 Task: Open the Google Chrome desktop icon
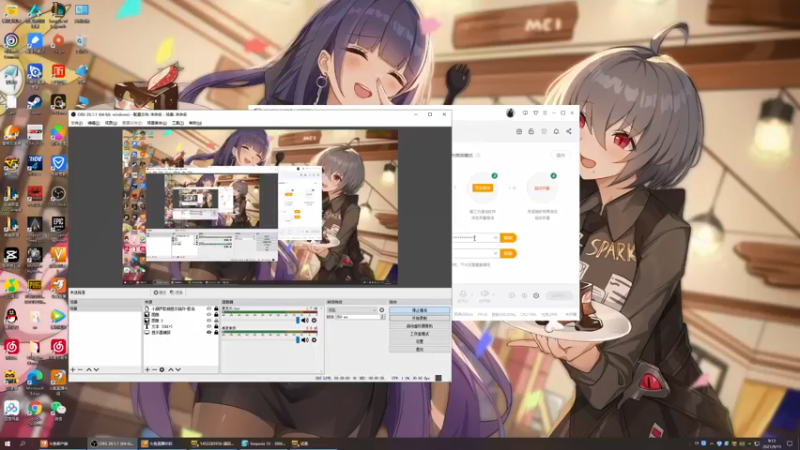tap(35, 409)
